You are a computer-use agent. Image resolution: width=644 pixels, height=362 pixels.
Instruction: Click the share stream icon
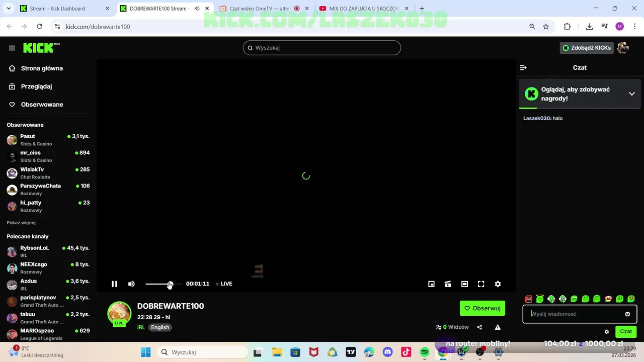pyautogui.click(x=479, y=327)
